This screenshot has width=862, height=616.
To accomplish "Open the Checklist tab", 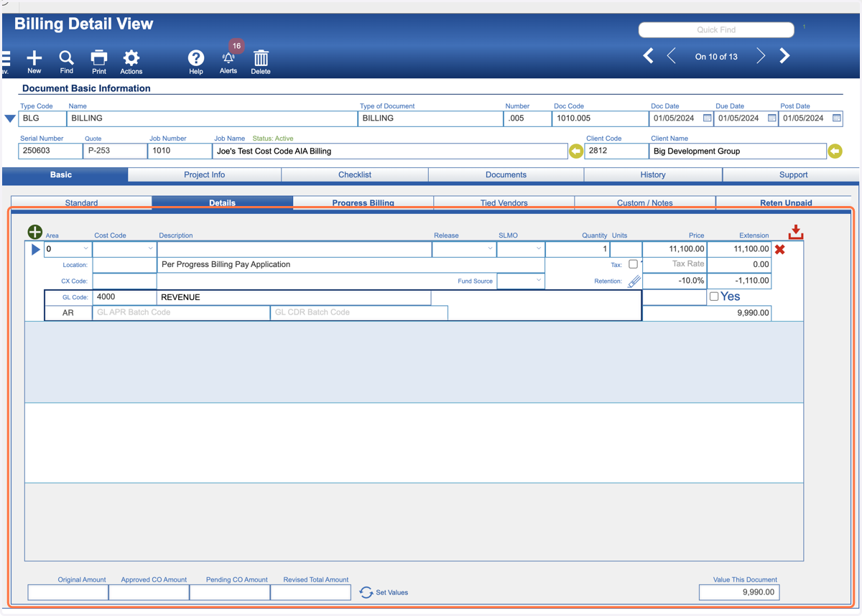I will [x=355, y=174].
